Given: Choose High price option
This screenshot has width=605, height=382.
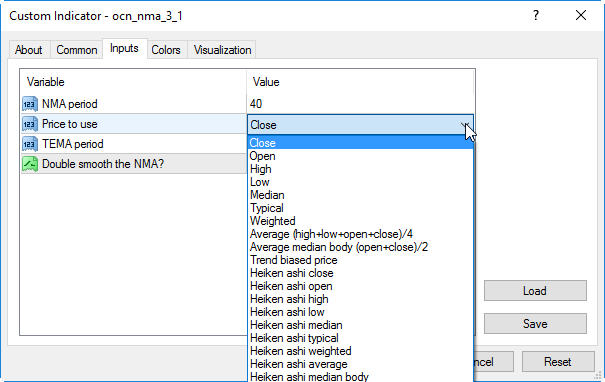Looking at the screenshot, I should [x=360, y=169].
